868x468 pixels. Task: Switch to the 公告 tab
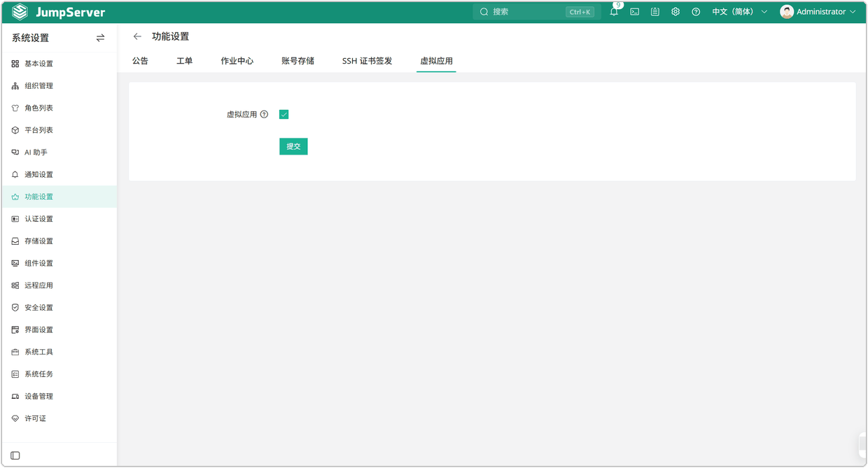tap(141, 61)
